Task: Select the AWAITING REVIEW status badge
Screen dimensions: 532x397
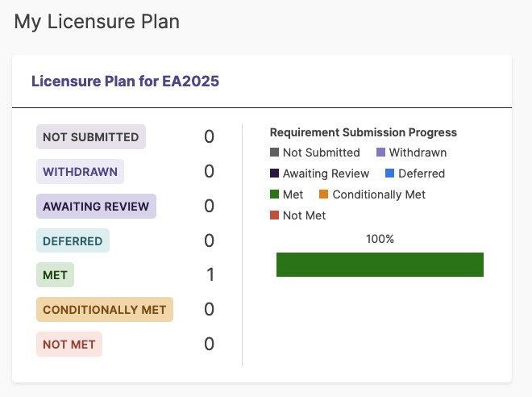Action: [x=96, y=207]
